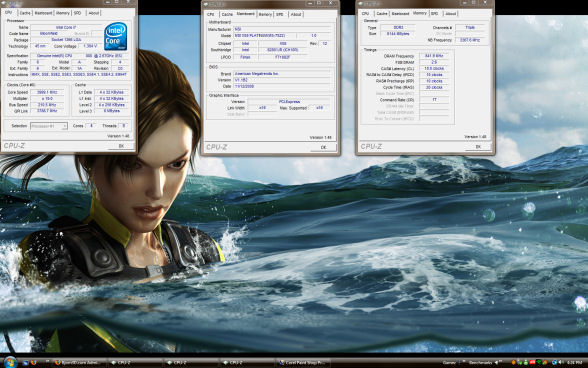Viewport: 588px width, 368px height.
Task: Select the SPD tab in the middle CPU-Z window
Action: point(280,15)
